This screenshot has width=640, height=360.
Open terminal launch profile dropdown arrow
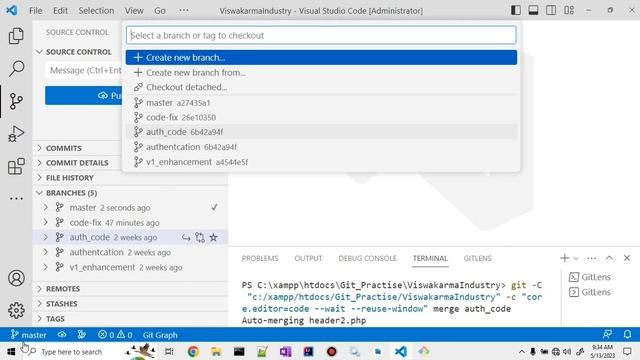(576, 258)
